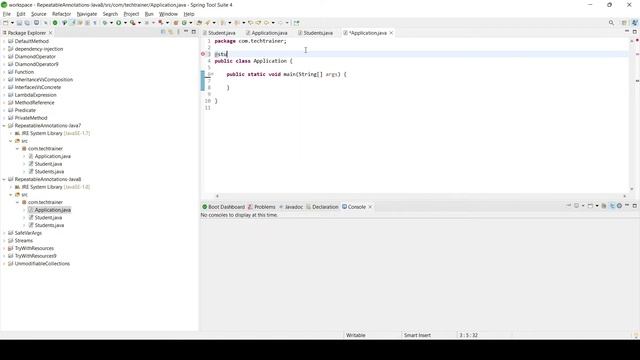The image size is (640, 360).
Task: Click the Open Perspective icon
Action: point(624,23)
